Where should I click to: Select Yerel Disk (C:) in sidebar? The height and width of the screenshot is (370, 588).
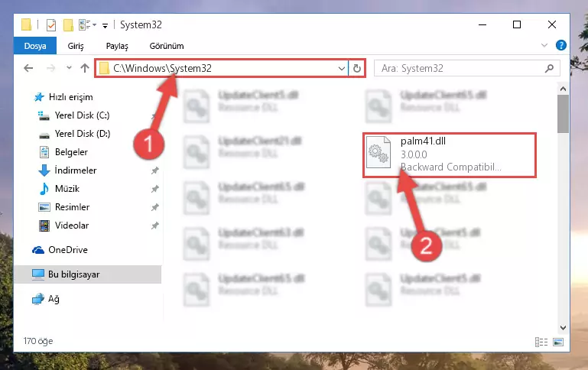click(x=82, y=115)
